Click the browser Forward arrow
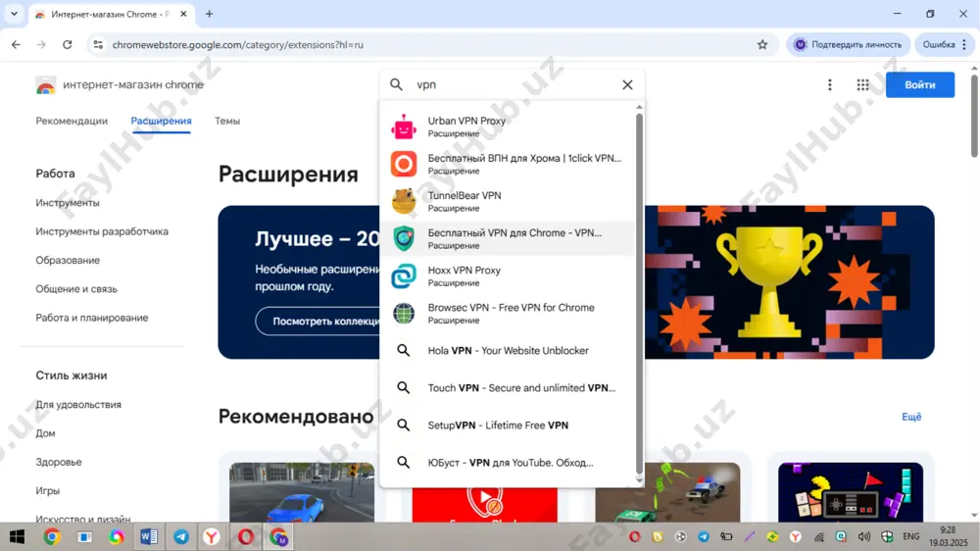 [x=41, y=44]
